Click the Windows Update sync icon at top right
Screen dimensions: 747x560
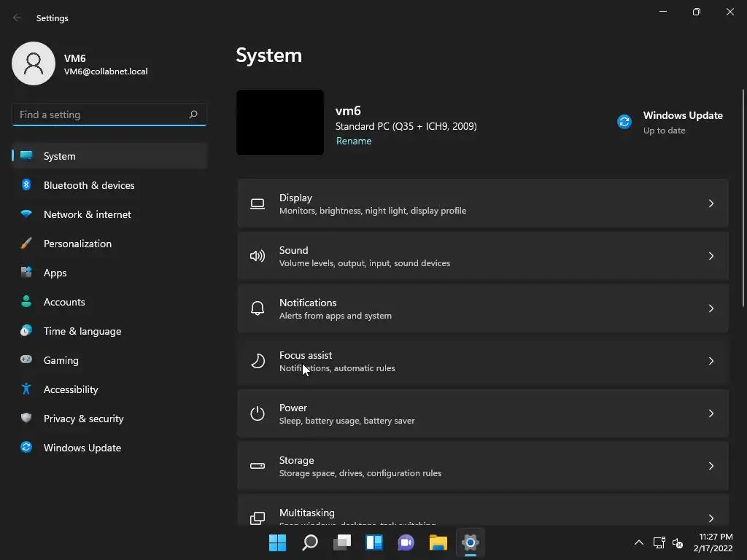click(x=624, y=122)
